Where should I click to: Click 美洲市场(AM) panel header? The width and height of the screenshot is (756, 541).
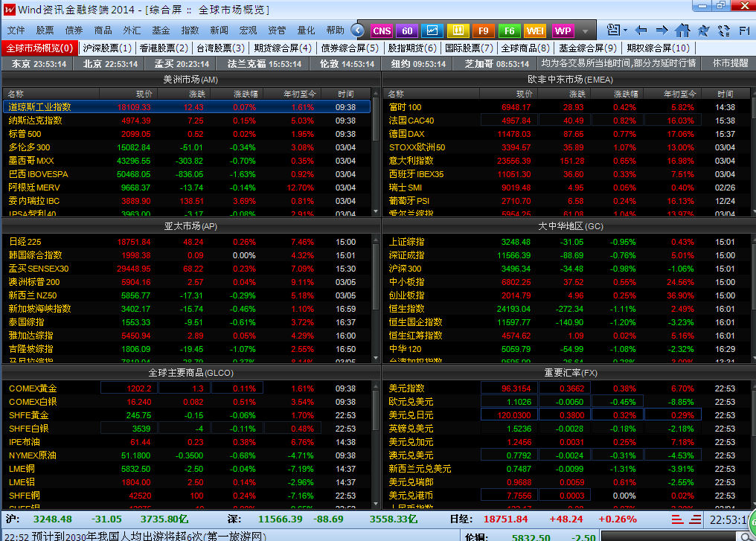coord(191,80)
